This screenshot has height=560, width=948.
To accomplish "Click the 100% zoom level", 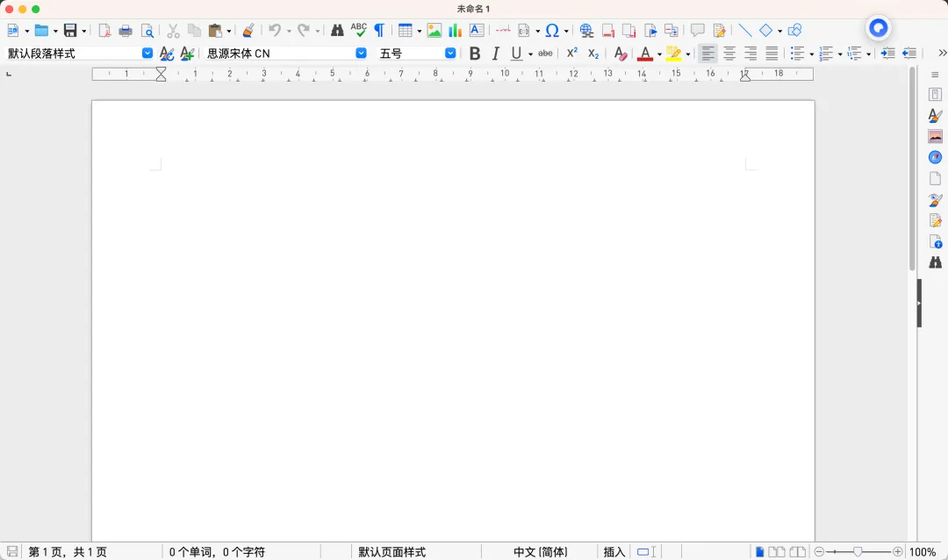I will [x=923, y=551].
